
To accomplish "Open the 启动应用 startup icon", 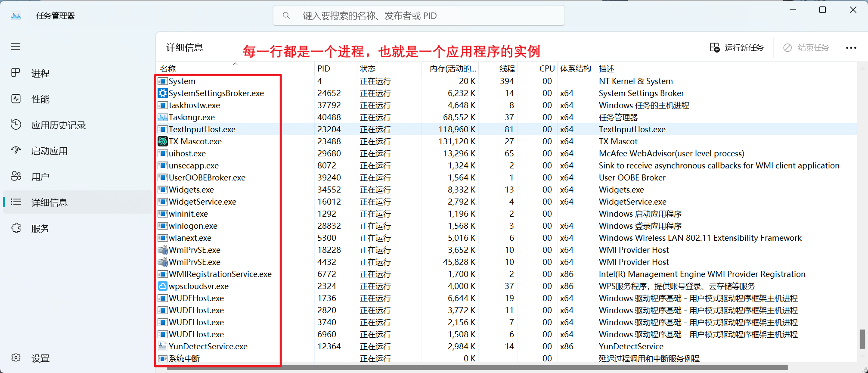I will tap(16, 150).
